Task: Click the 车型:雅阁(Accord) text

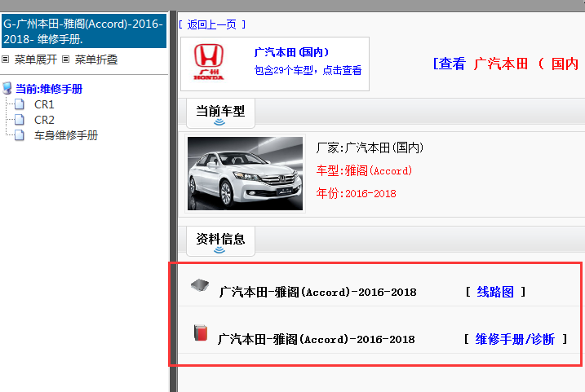Action: coord(364,170)
